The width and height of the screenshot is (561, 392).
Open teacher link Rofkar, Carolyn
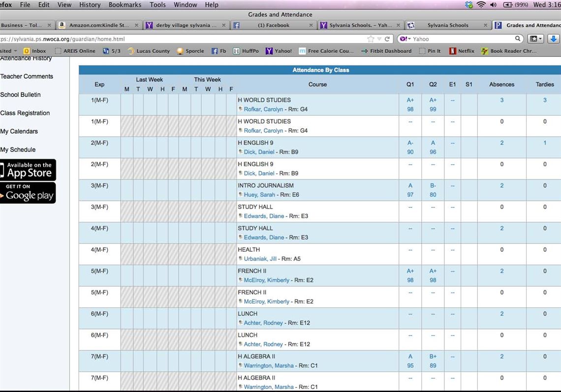pos(263,109)
